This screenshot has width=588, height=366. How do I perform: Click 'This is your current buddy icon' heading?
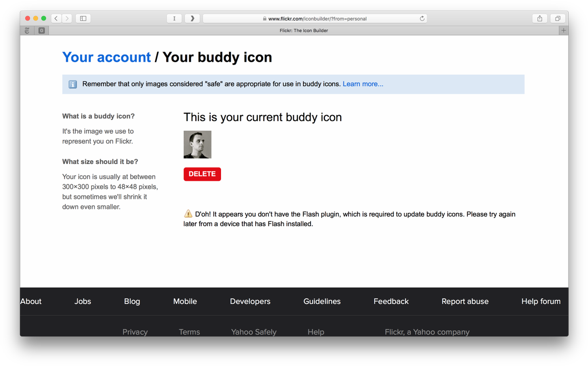(263, 117)
